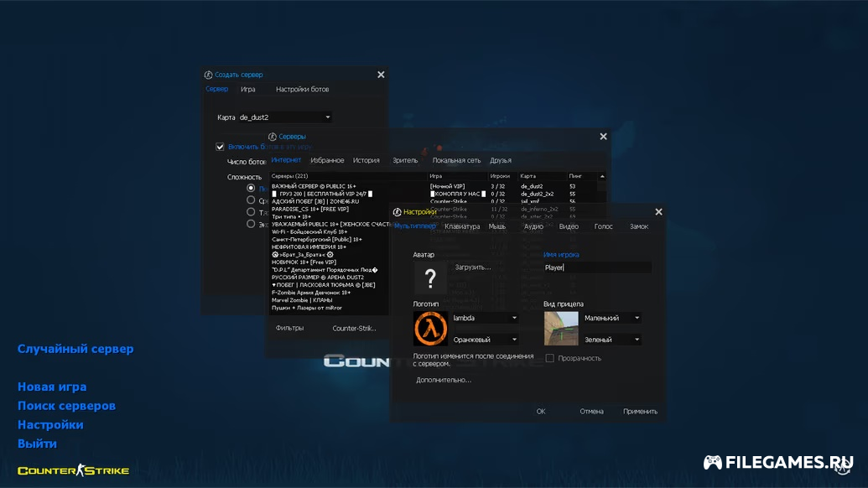Click the Случайный сервер menu link
This screenshot has width=868, height=488.
pos(75,349)
